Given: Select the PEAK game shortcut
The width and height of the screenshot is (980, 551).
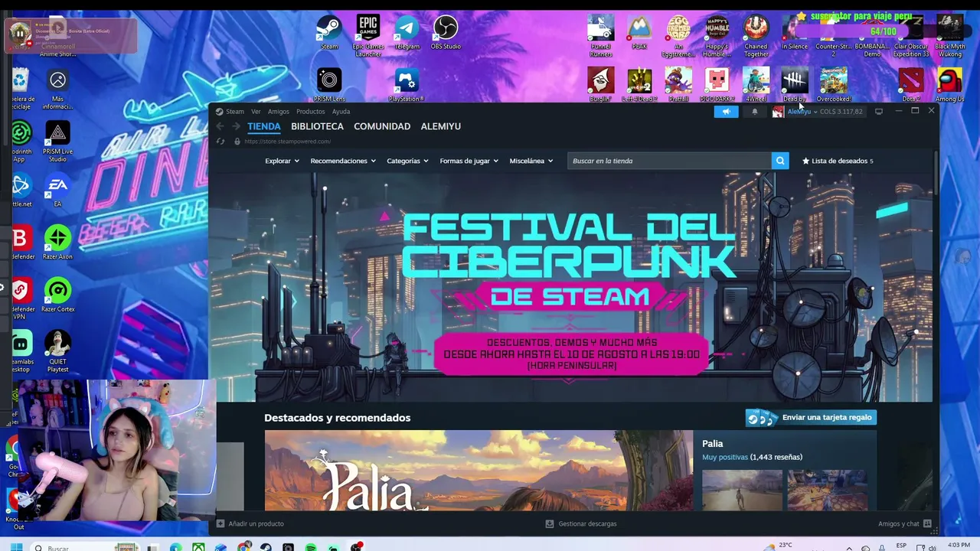Looking at the screenshot, I should (639, 32).
